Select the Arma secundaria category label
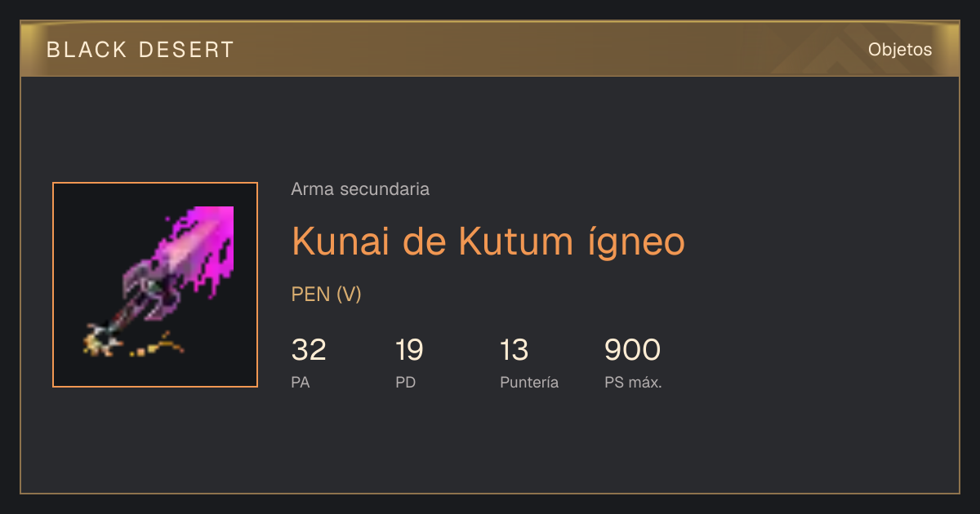 360,189
